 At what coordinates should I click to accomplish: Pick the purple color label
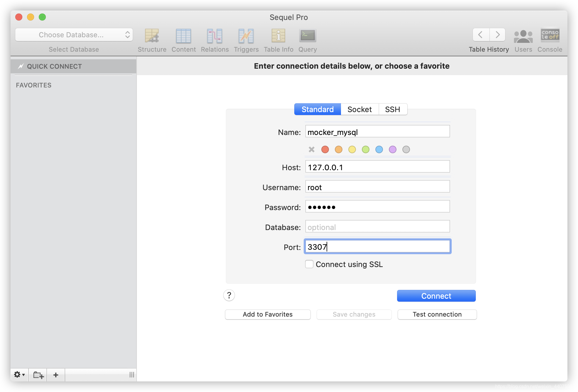click(x=393, y=150)
